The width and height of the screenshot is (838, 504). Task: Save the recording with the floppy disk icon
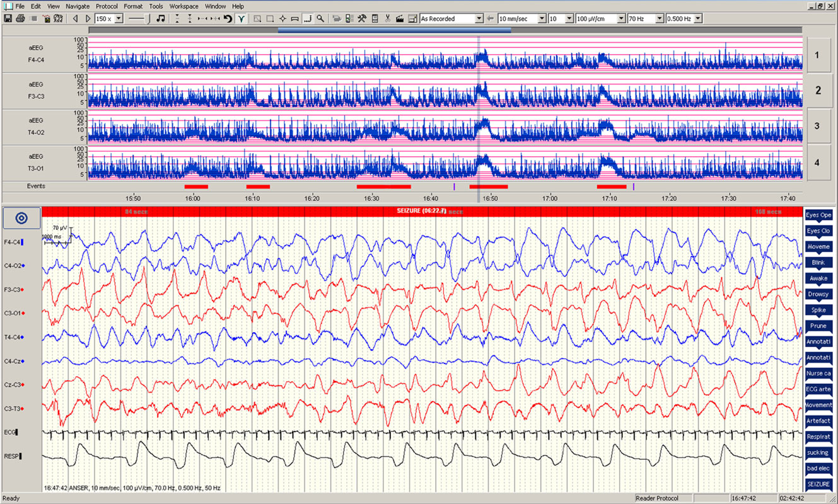point(8,19)
